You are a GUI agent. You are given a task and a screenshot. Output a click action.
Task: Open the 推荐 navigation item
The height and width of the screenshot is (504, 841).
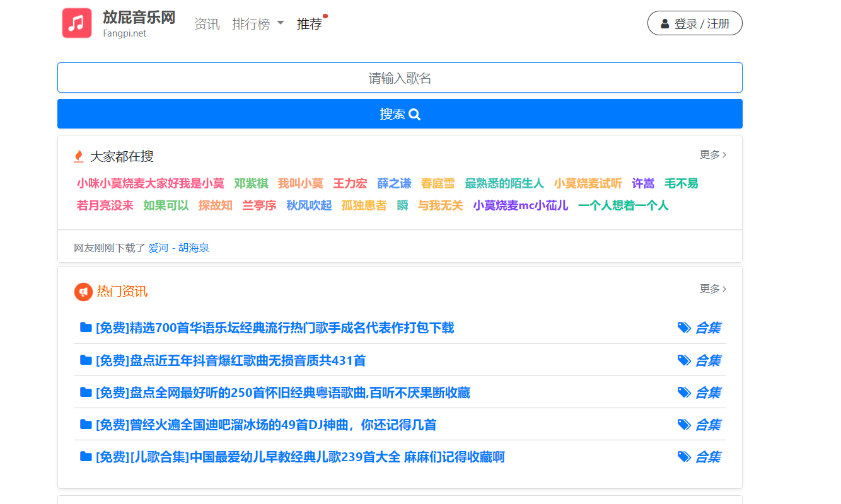pos(310,24)
